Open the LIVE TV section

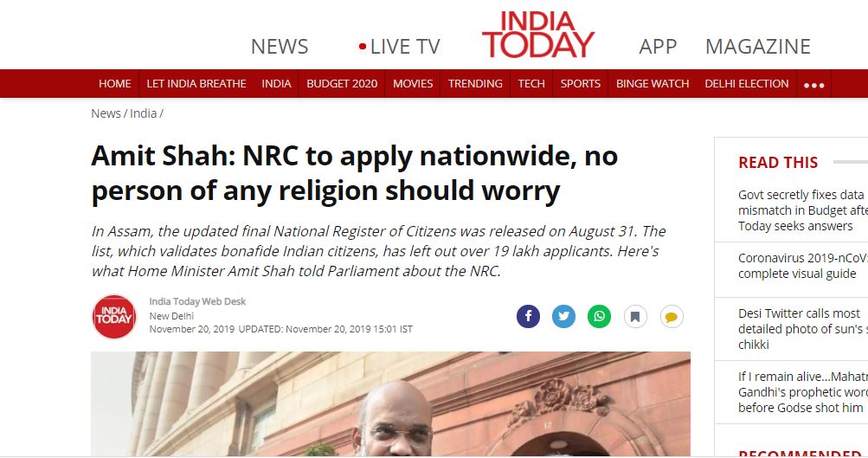pyautogui.click(x=400, y=47)
